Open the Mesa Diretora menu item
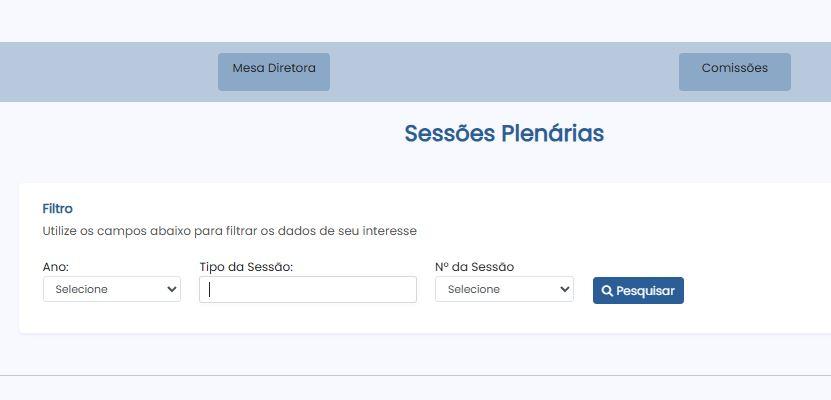 [274, 70]
